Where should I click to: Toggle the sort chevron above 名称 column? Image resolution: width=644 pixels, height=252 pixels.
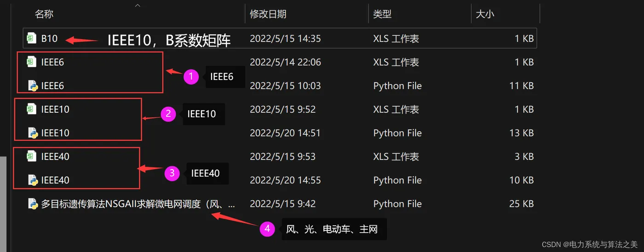pos(137,6)
